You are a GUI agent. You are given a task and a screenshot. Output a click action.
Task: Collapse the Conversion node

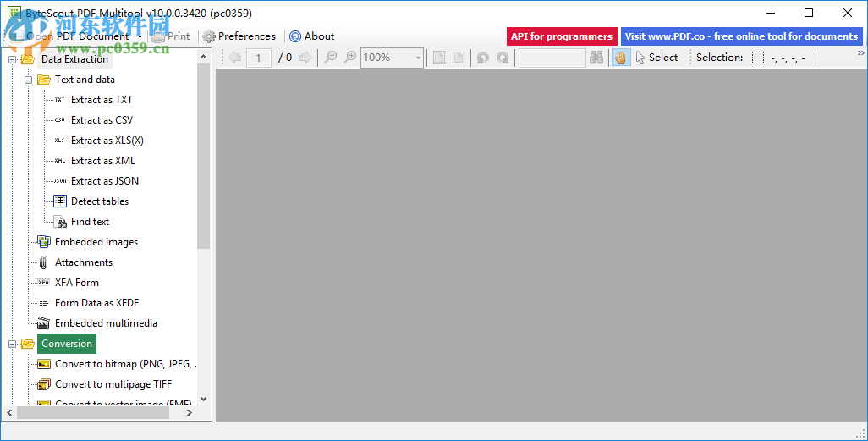click(12, 344)
